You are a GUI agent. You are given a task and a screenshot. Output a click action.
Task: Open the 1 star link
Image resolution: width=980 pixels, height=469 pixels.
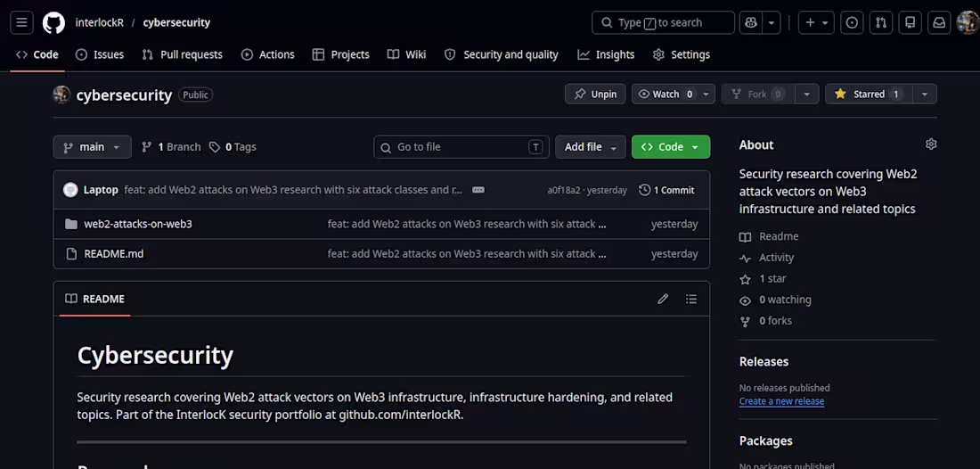point(763,279)
